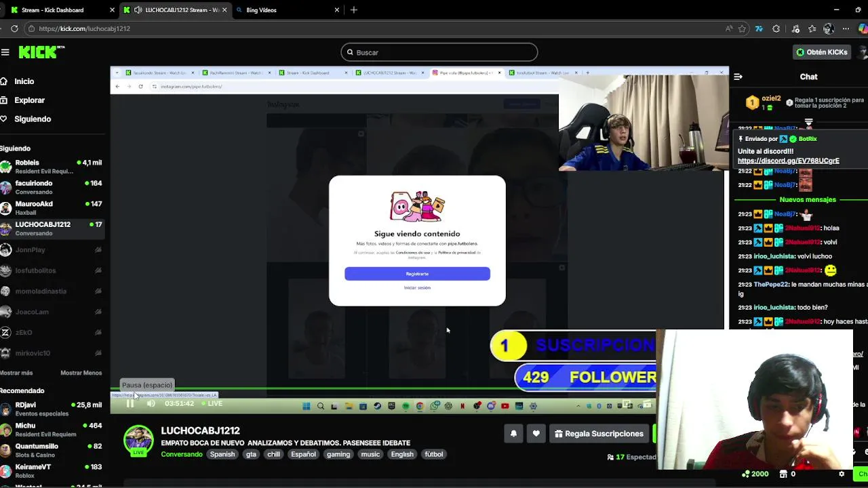This screenshot has width=868, height=488.
Task: Open the browser Extensions puzzle icon
Action: tap(776, 28)
